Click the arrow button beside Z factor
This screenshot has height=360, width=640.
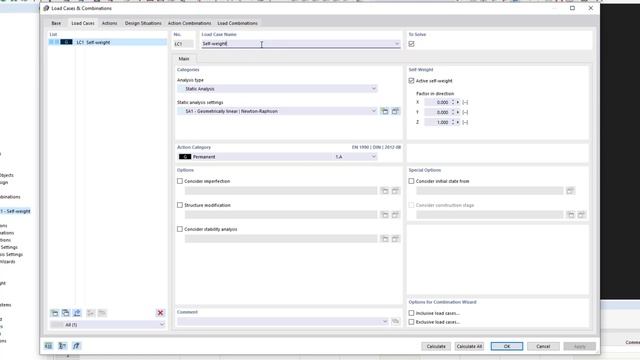coord(458,122)
